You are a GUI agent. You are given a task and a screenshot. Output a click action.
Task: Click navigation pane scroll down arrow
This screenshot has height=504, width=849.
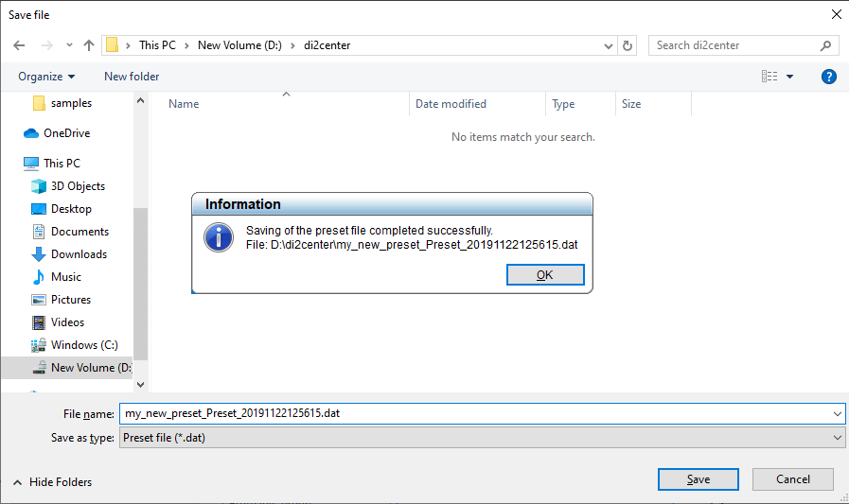(x=141, y=385)
